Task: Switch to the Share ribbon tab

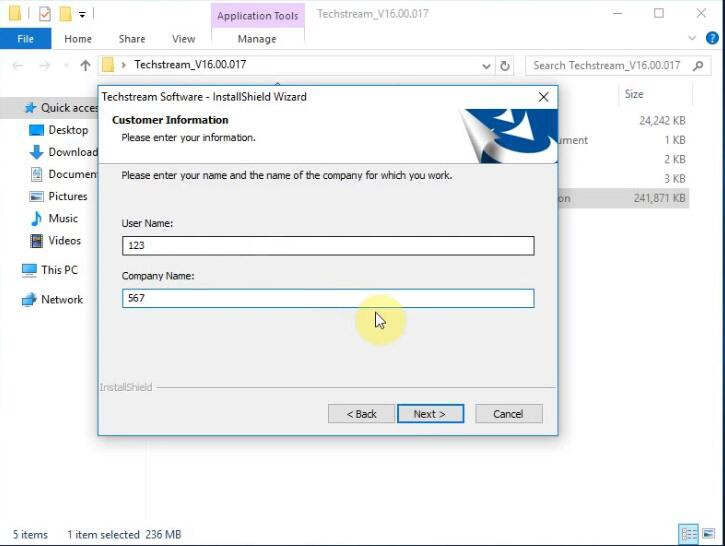Action: pos(132,39)
